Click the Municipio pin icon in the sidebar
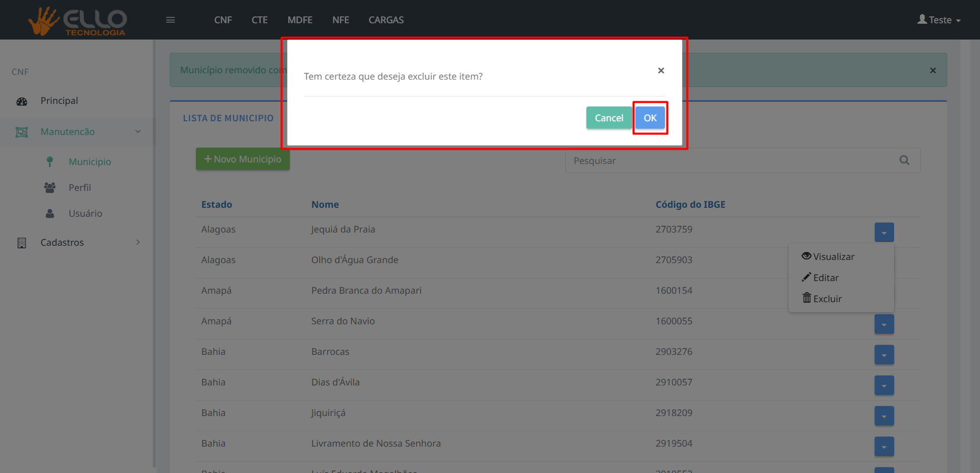 tap(50, 162)
